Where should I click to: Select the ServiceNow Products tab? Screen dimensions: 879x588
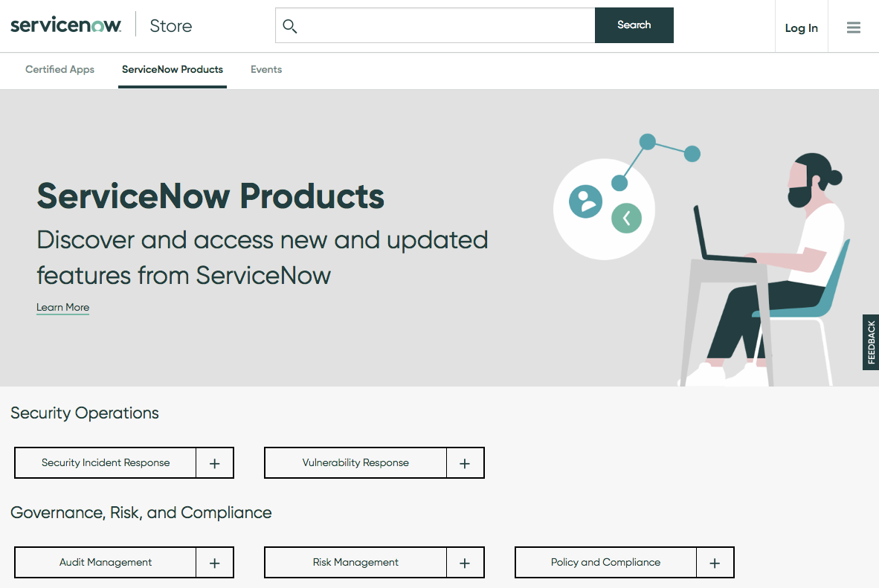click(x=173, y=70)
